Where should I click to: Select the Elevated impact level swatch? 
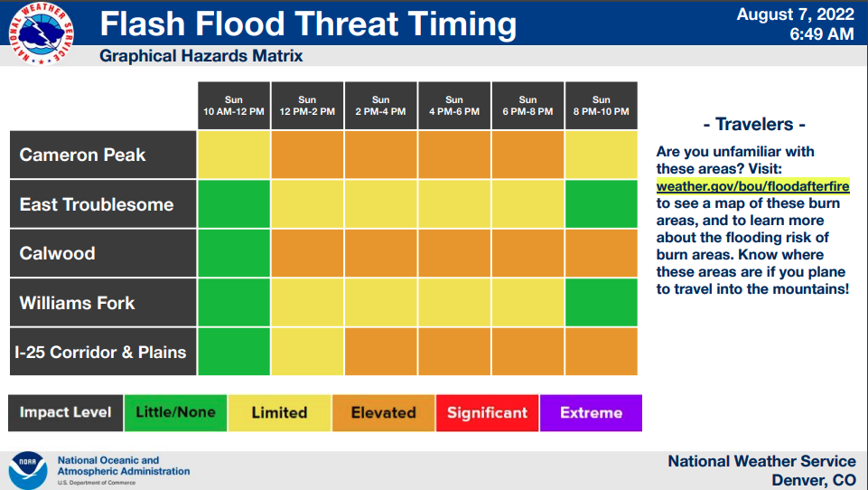(383, 413)
